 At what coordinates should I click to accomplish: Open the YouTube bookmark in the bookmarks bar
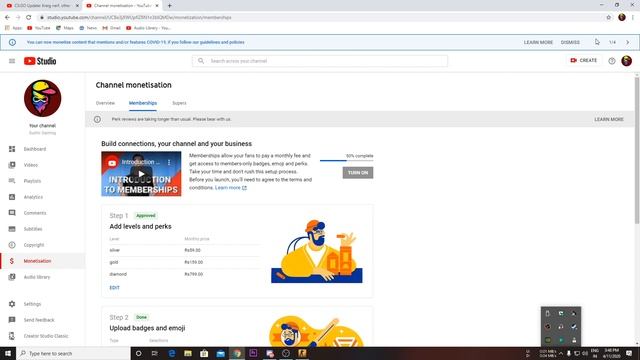[x=39, y=28]
